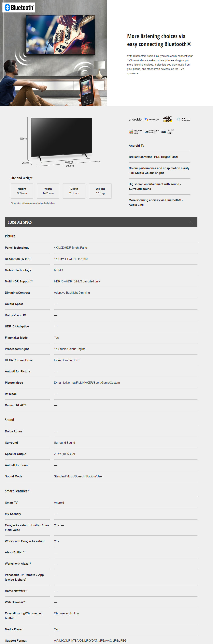Click the Ok Google feature icon

coord(152,119)
